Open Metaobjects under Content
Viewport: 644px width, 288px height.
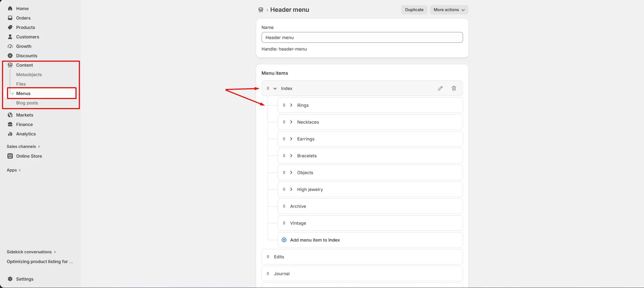[29, 74]
